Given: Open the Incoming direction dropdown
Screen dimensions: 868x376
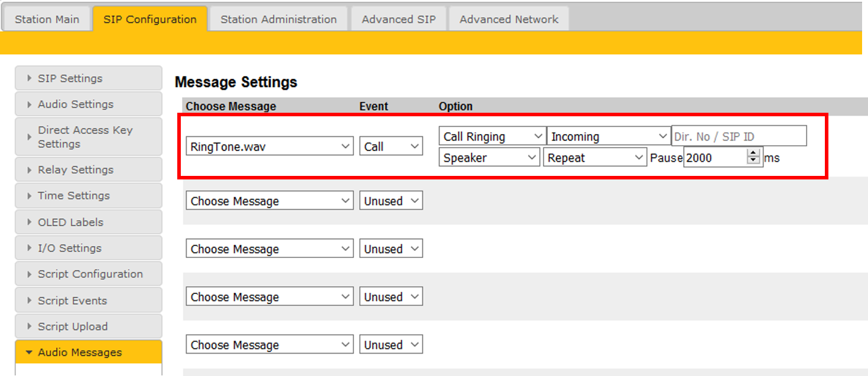Looking at the screenshot, I should [609, 136].
